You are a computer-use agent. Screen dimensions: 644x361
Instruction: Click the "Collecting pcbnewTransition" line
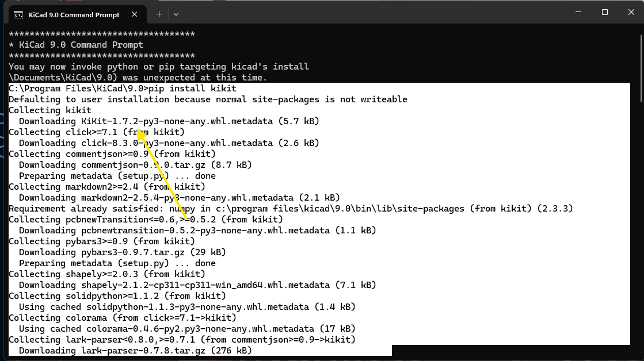coord(146,220)
